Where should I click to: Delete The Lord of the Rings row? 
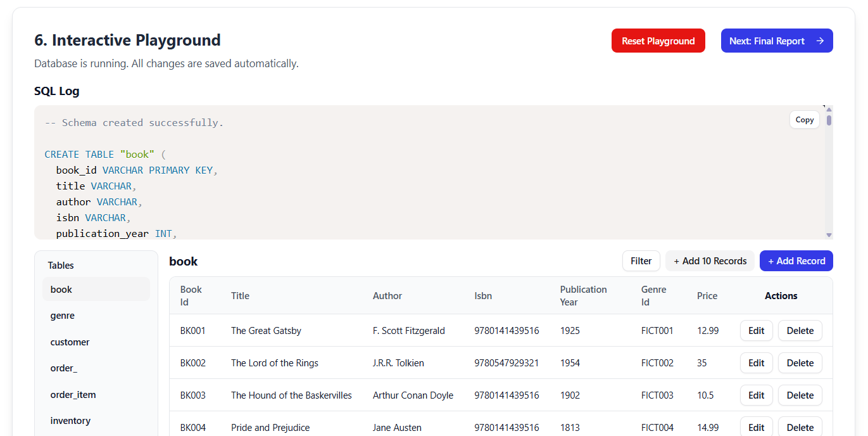tap(800, 363)
